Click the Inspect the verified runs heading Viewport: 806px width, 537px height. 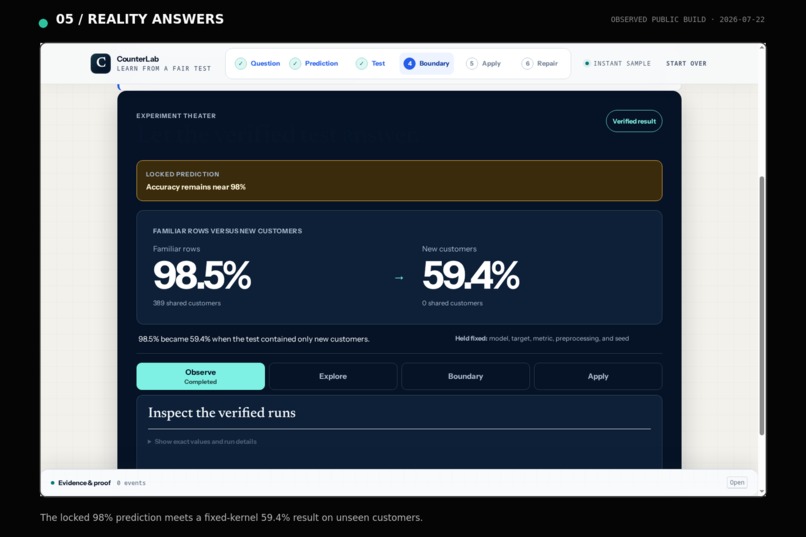[222, 413]
